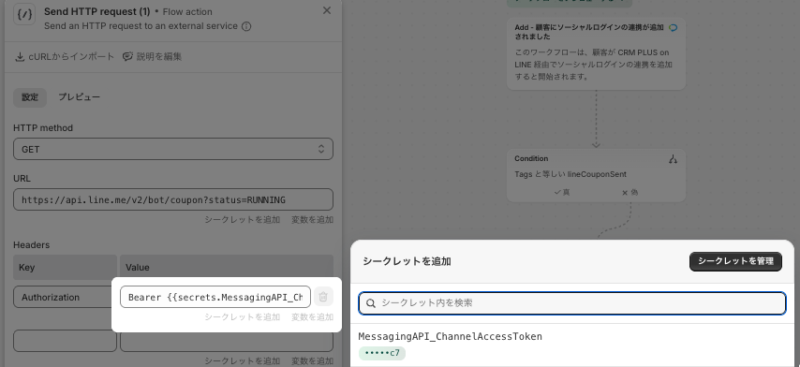800x367 pixels.
Task: Click the masked •••••c7 secret badge
Action: [382, 353]
